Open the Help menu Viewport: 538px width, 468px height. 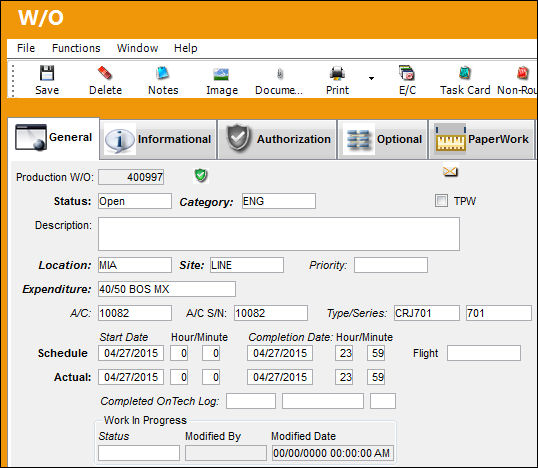186,48
